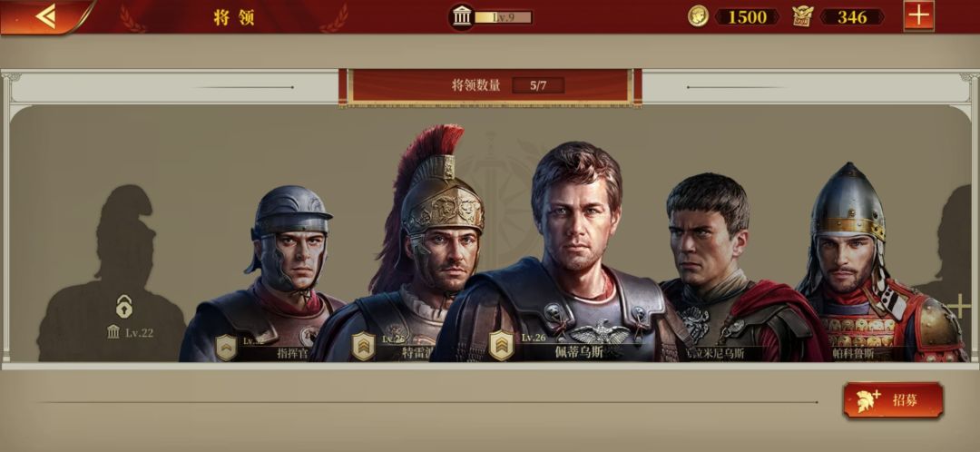
Task: Tap the plus on the rightmost empty slot
Action: point(959,307)
